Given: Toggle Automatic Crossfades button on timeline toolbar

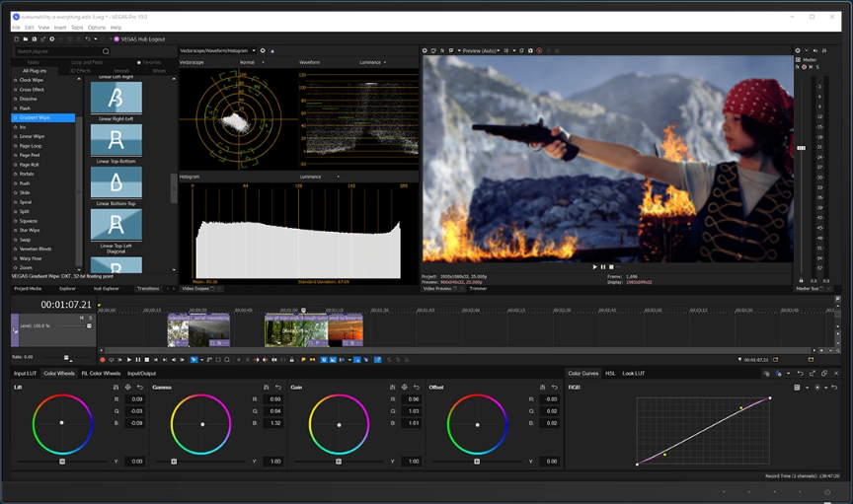Looking at the screenshot, I should pos(333,360).
